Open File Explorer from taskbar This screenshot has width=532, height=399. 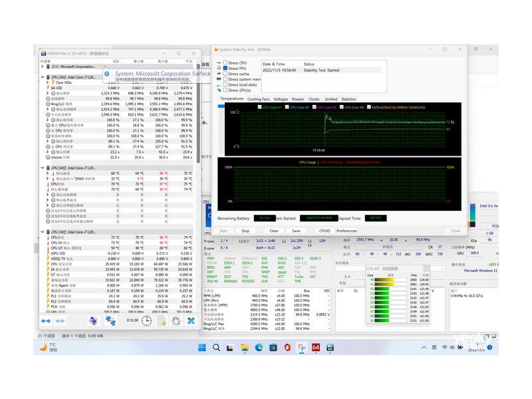click(x=245, y=347)
